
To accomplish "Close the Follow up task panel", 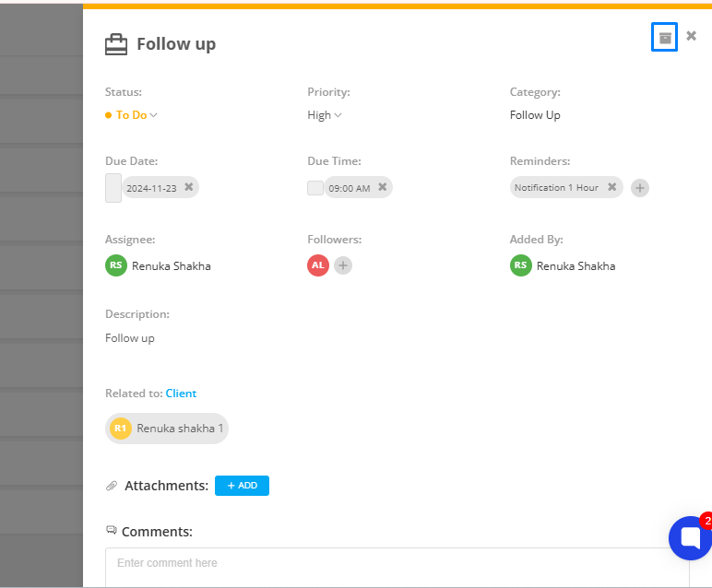I will coord(691,35).
